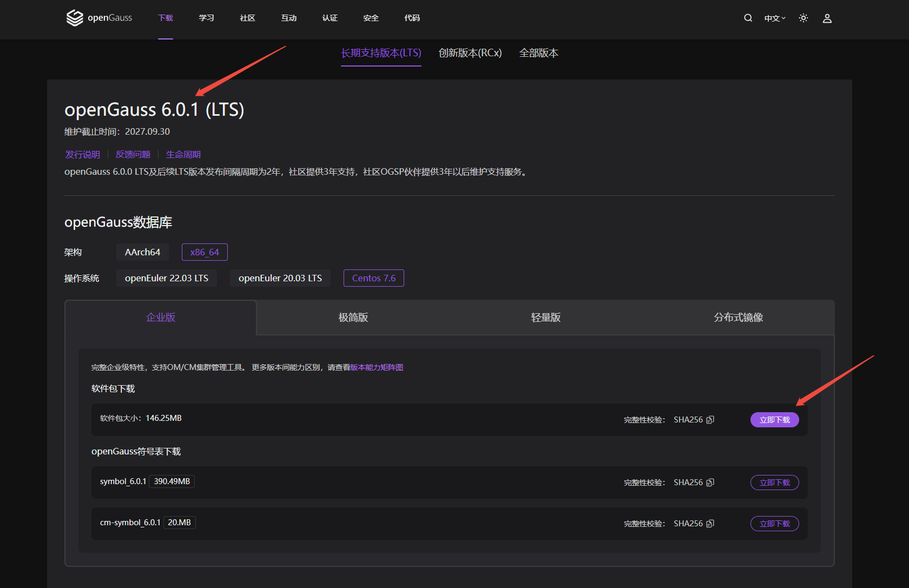The image size is (909, 588).
Task: Switch to the 极简版 tab
Action: tap(353, 317)
